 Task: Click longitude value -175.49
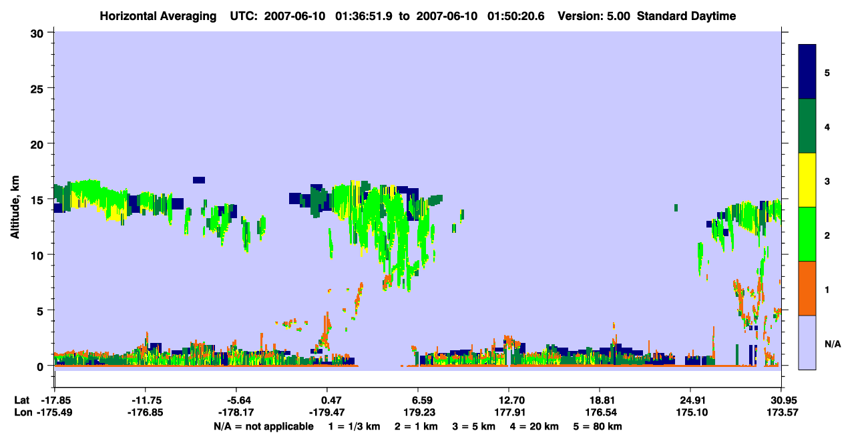(54, 413)
